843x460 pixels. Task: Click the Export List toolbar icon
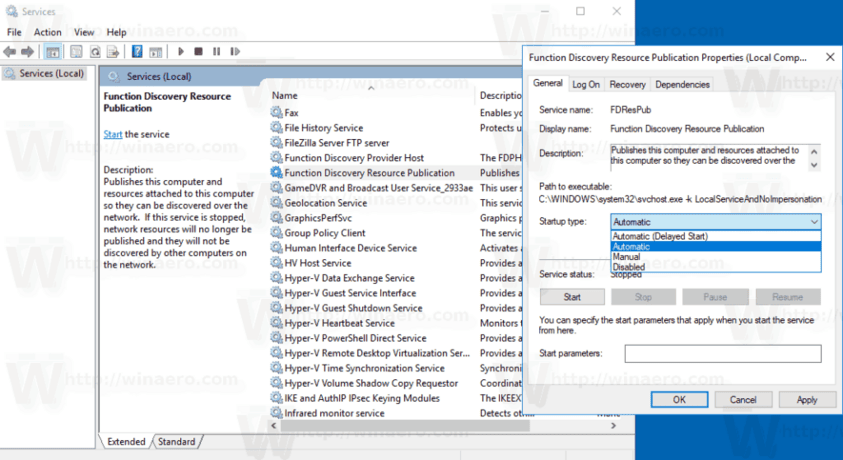click(x=114, y=51)
